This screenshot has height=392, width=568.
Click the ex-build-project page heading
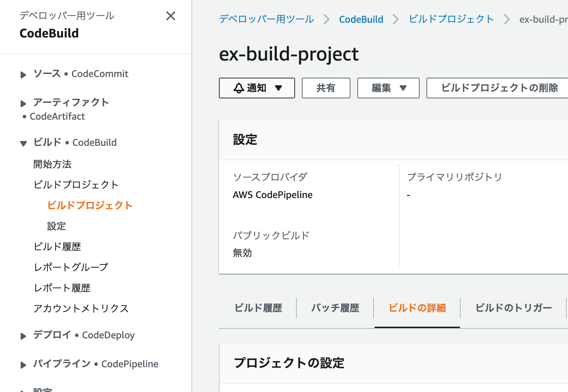point(289,54)
